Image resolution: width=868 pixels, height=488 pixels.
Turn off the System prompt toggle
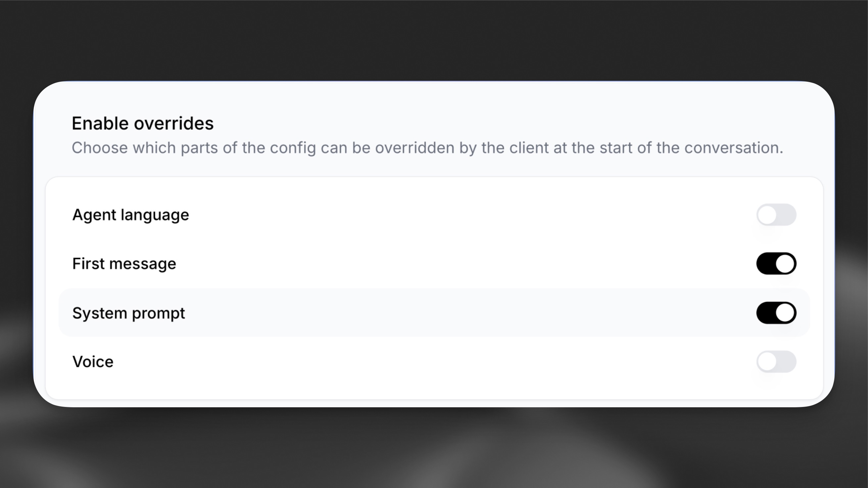(776, 313)
